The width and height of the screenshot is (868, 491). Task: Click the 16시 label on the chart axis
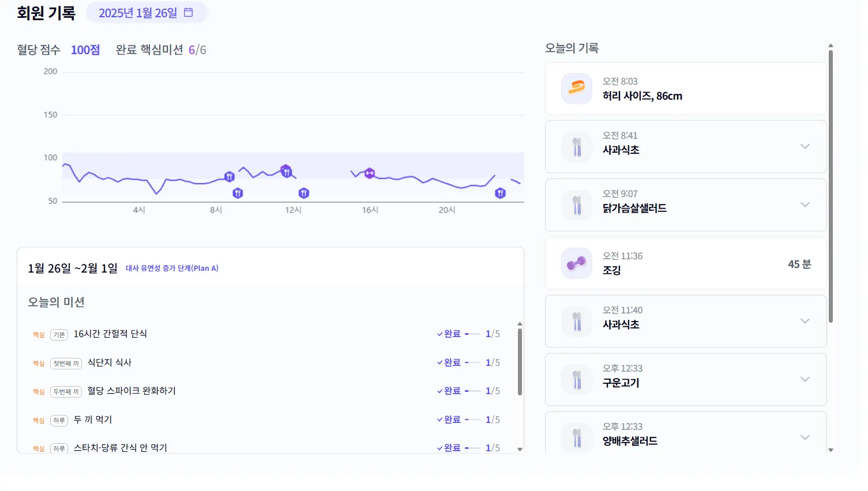370,210
